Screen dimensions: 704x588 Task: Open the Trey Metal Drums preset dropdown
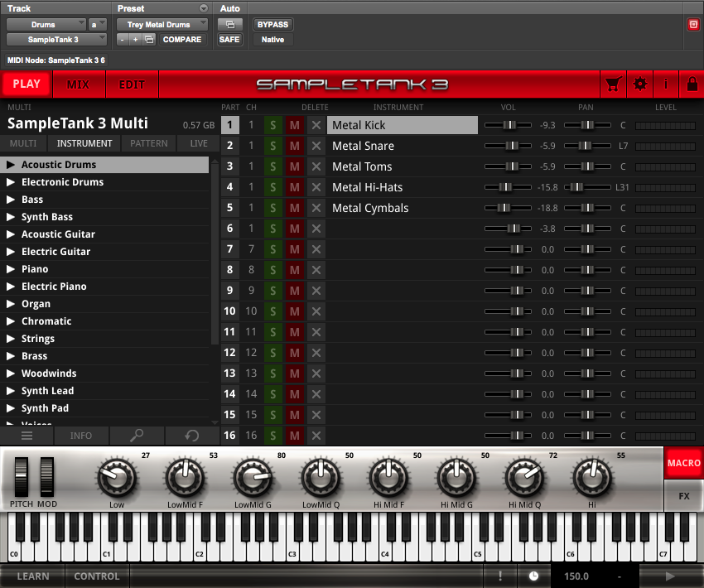(x=162, y=25)
